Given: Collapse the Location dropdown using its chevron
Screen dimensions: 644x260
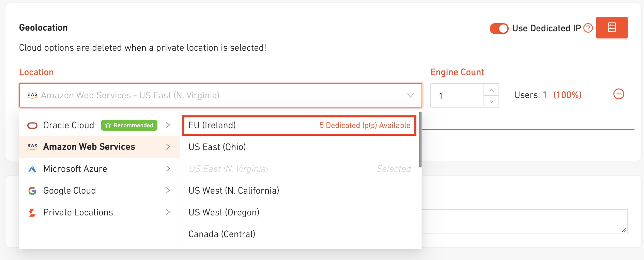Looking at the screenshot, I should 411,95.
